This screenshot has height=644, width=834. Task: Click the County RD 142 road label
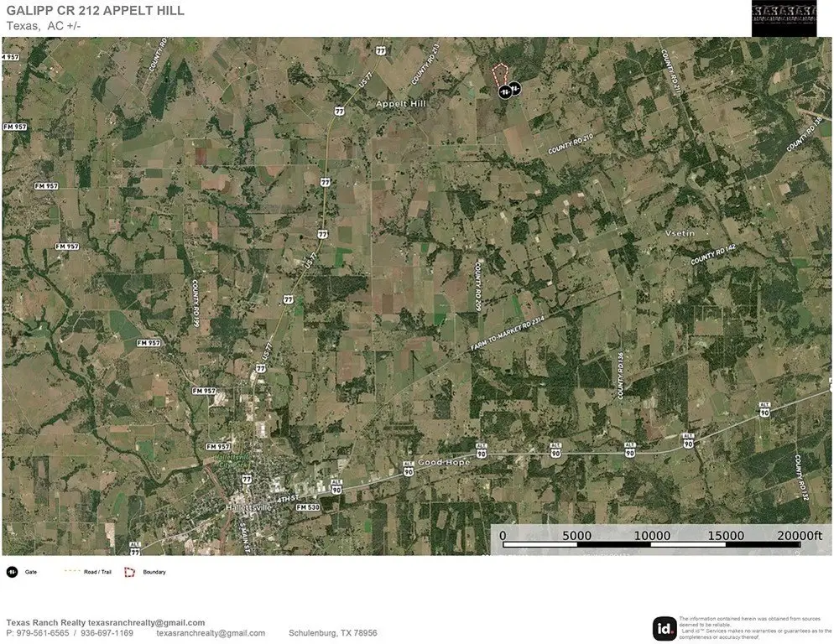click(713, 255)
